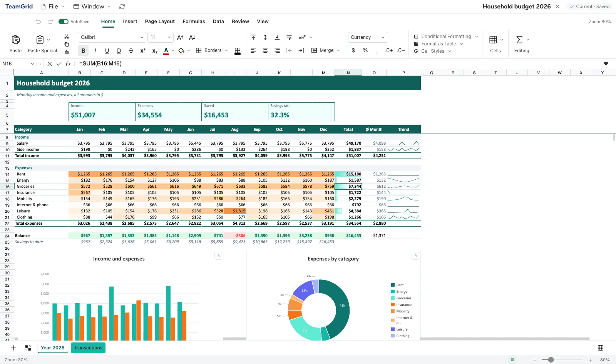616x364 pixels.
Task: Expand the Merge options
Action: (338, 50)
